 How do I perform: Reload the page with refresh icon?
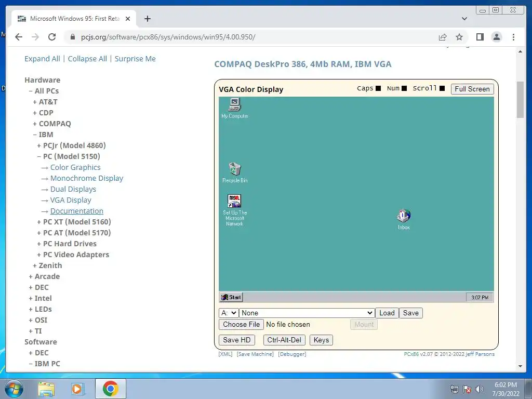point(52,37)
